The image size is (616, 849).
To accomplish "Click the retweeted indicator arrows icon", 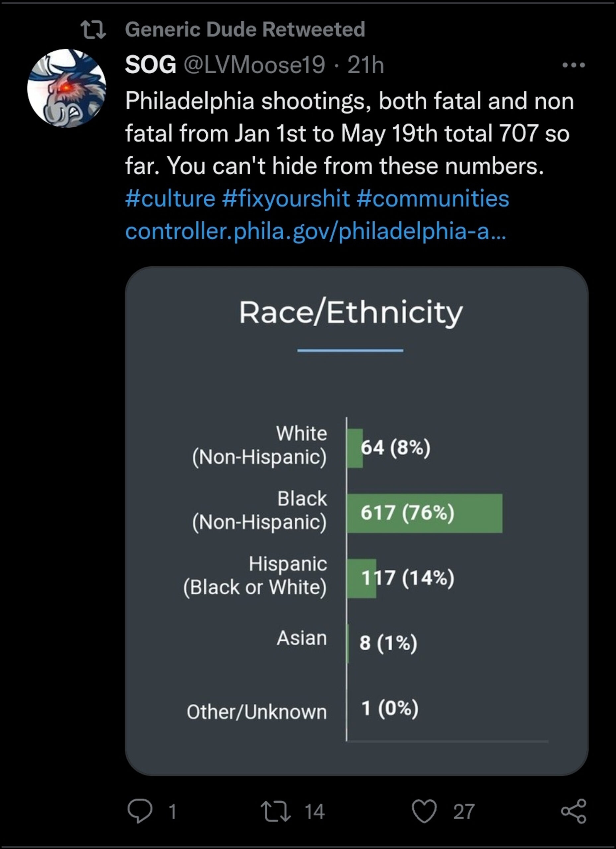I will [94, 30].
